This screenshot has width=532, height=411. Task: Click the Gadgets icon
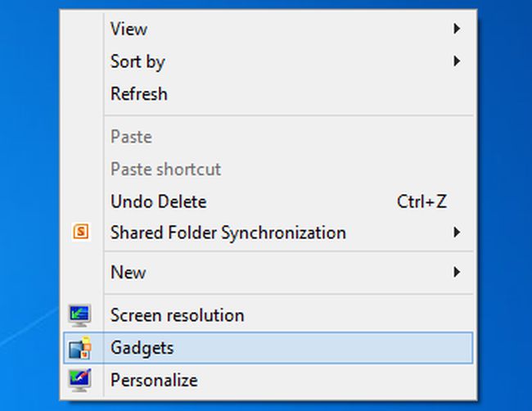coord(80,348)
